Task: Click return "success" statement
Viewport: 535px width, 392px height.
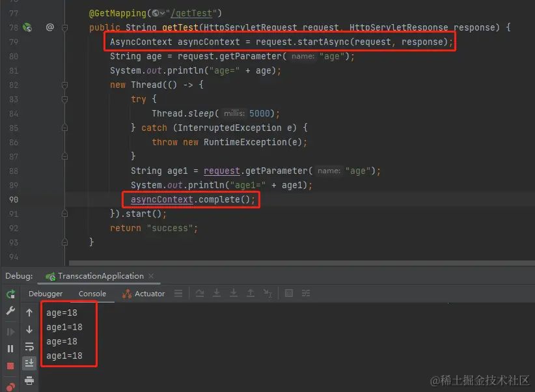Action: click(x=154, y=228)
